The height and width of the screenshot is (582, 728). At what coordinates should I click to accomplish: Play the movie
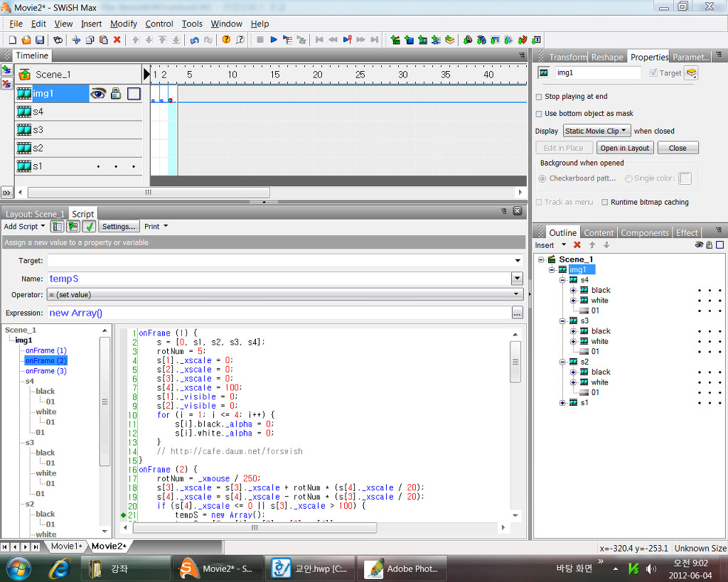click(x=274, y=40)
